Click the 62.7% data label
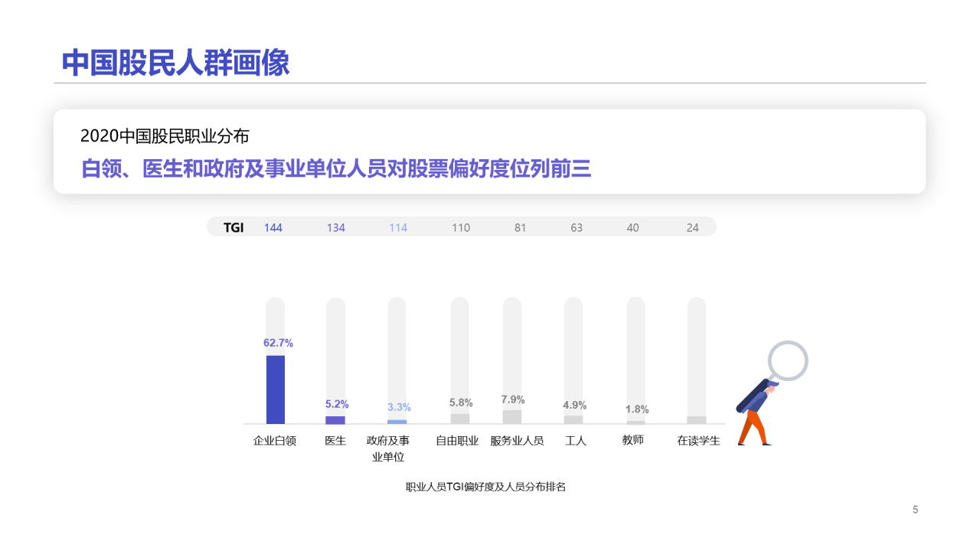The width and height of the screenshot is (980, 551). pyautogui.click(x=278, y=343)
